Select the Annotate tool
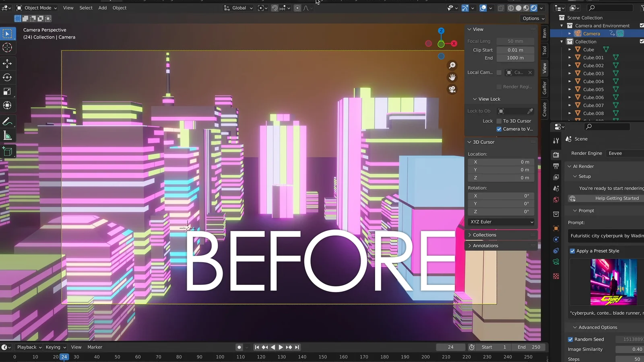The width and height of the screenshot is (644, 362). coord(8,121)
